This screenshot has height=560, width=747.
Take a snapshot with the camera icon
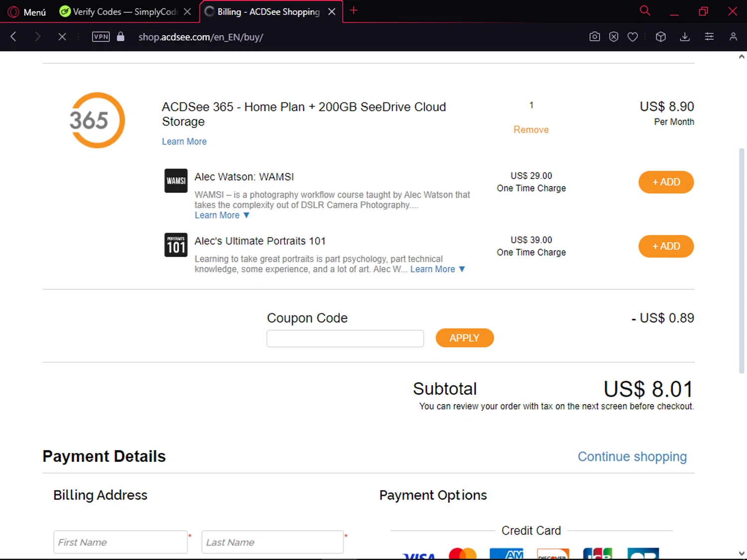pyautogui.click(x=595, y=36)
